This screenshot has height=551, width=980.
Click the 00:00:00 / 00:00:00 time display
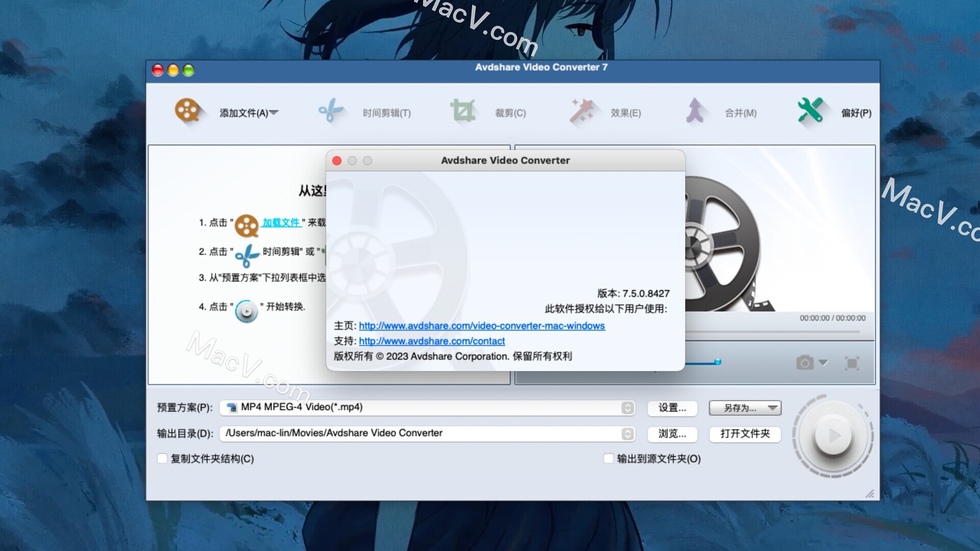click(x=832, y=318)
